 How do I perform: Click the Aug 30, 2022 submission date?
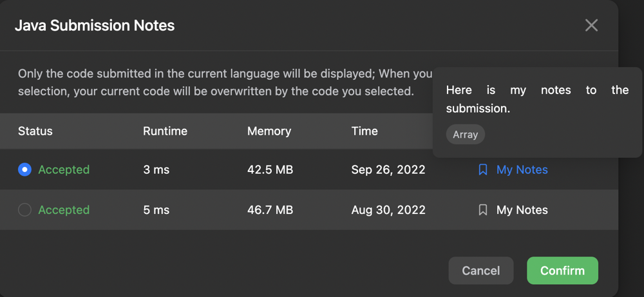coord(388,210)
